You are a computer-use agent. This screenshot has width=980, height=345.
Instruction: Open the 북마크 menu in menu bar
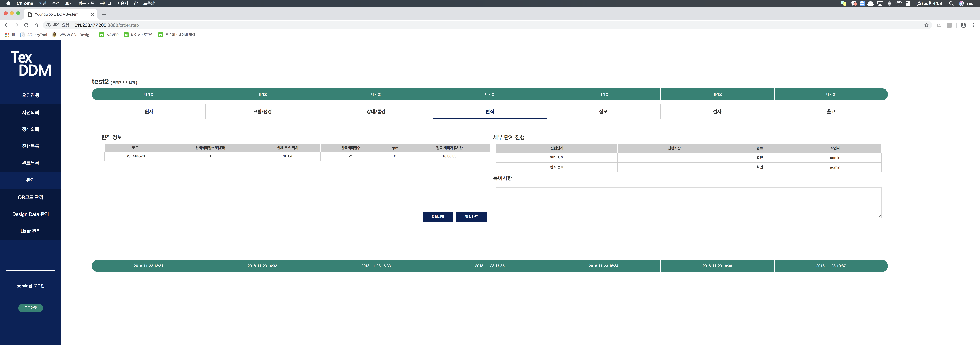point(105,3)
